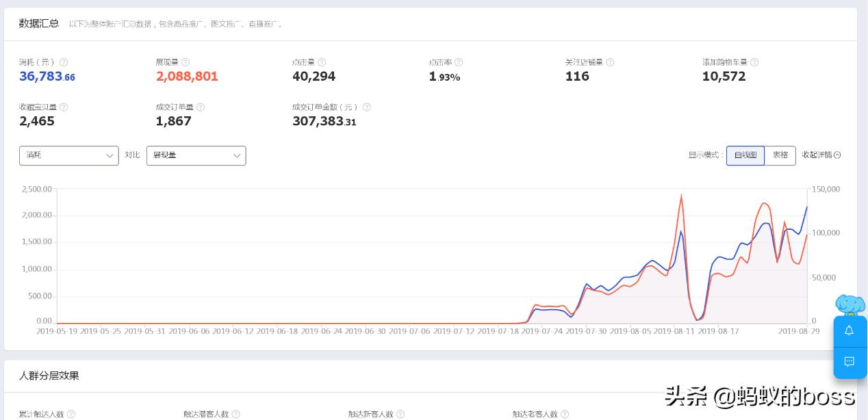
Task: Click help icon beside 点击率 metric
Action: (459, 62)
